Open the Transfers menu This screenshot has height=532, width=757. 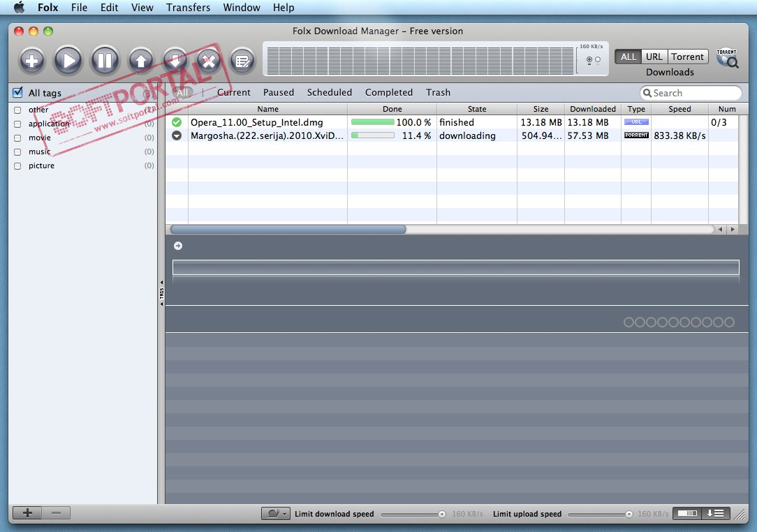pos(189,8)
